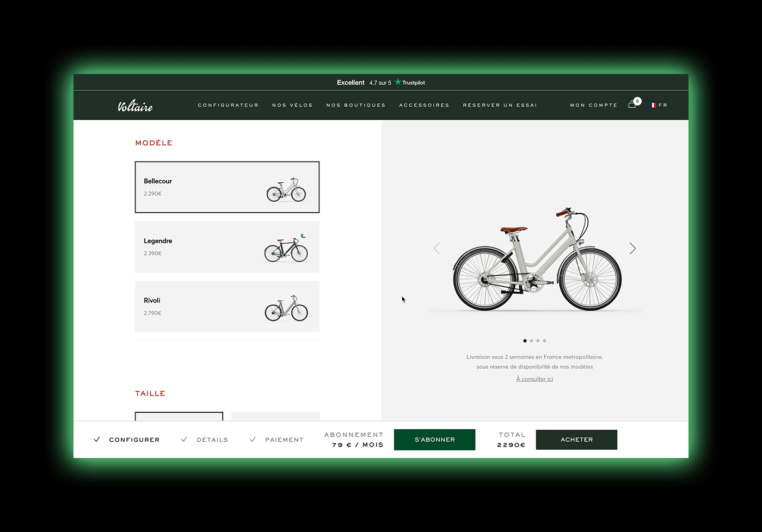Jump to second carousel dot
The width and height of the screenshot is (762, 532).
pos(531,341)
